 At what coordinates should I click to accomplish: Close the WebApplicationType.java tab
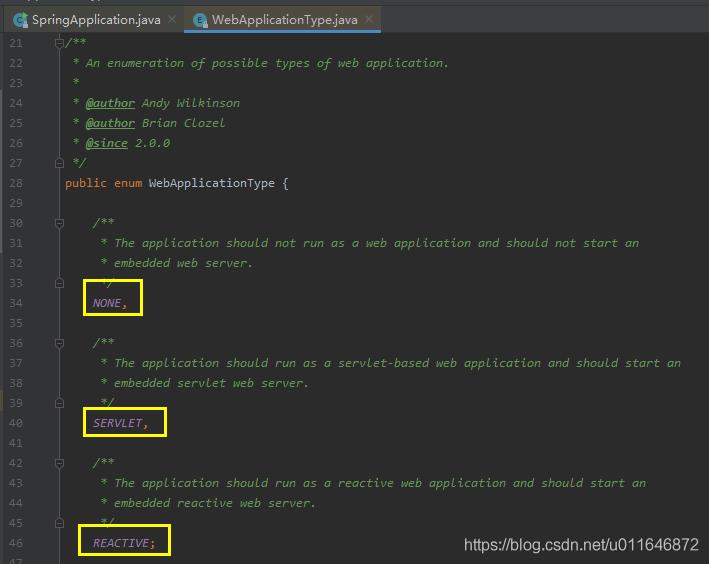(369, 19)
